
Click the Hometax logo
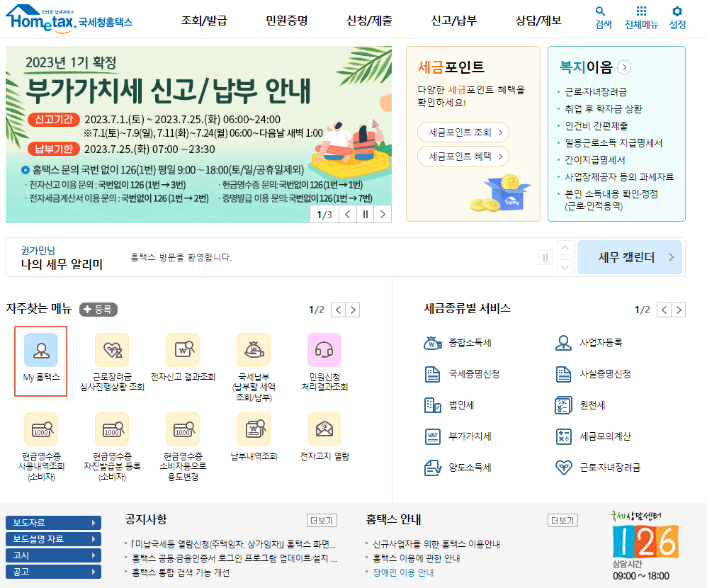point(69,19)
